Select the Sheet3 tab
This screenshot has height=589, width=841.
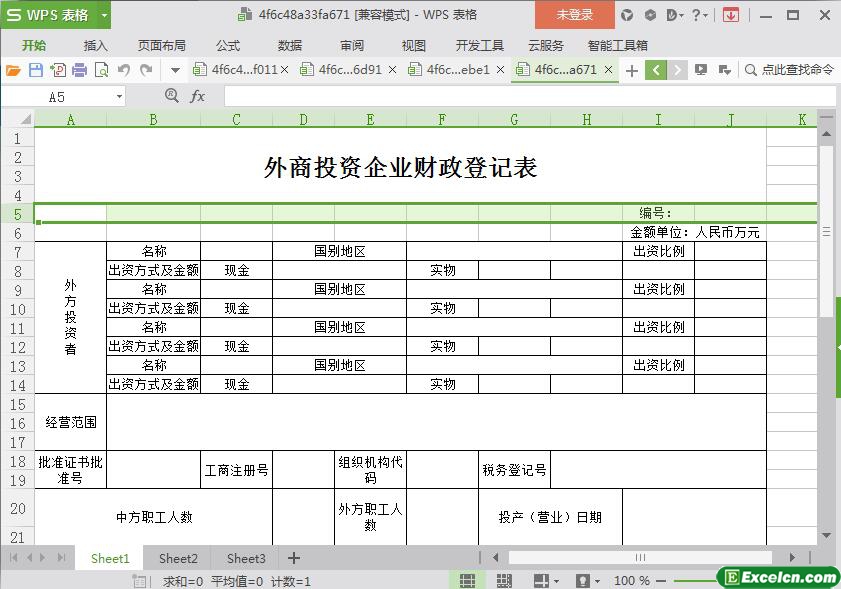click(246, 558)
